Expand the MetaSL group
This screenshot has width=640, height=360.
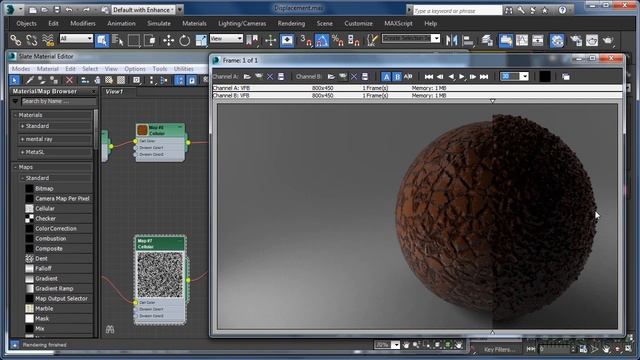point(22,152)
